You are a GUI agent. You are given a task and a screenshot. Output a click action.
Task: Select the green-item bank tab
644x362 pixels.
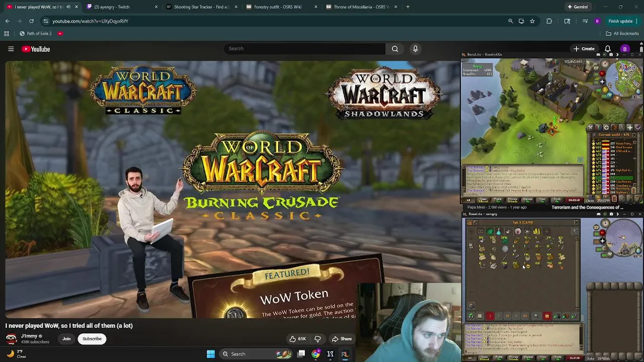490,231
